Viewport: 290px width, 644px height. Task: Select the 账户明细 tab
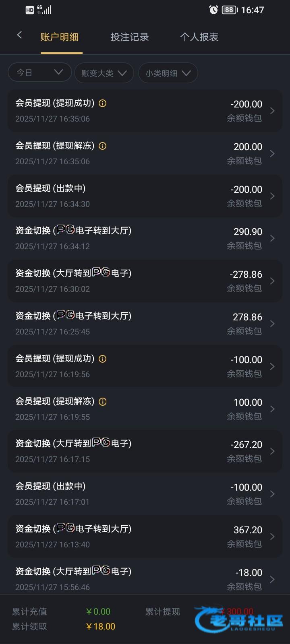point(60,37)
